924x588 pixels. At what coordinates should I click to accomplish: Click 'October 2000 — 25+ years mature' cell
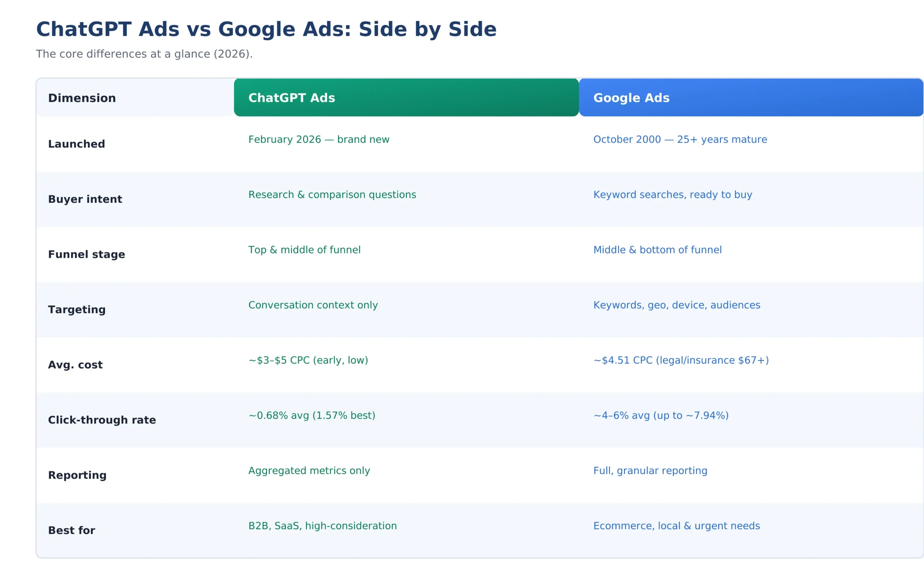click(680, 140)
